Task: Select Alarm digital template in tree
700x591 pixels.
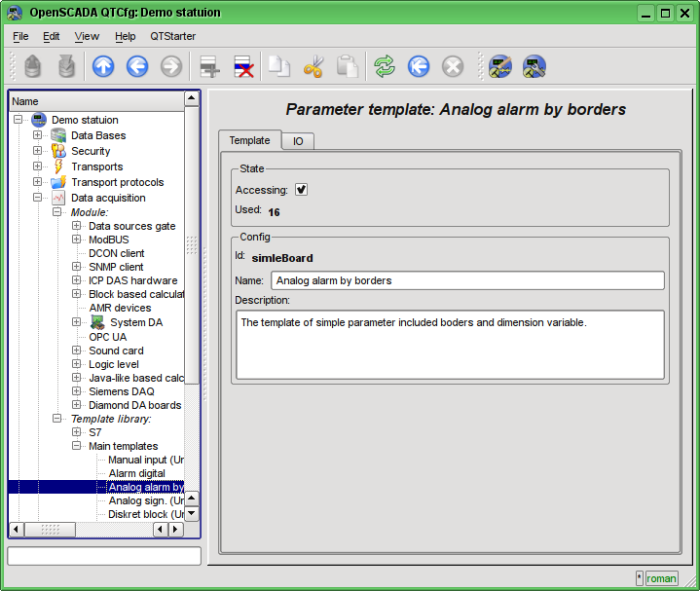Action: coord(136,473)
